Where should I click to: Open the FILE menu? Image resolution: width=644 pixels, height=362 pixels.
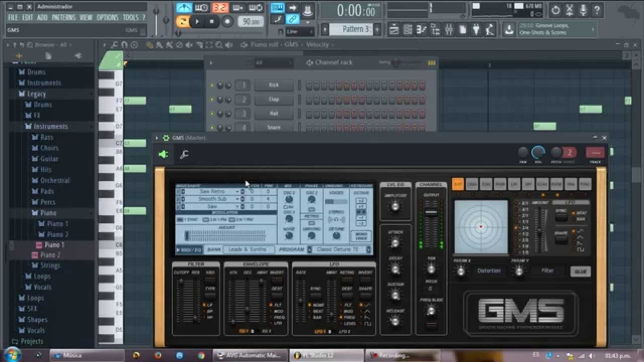pyautogui.click(x=14, y=18)
